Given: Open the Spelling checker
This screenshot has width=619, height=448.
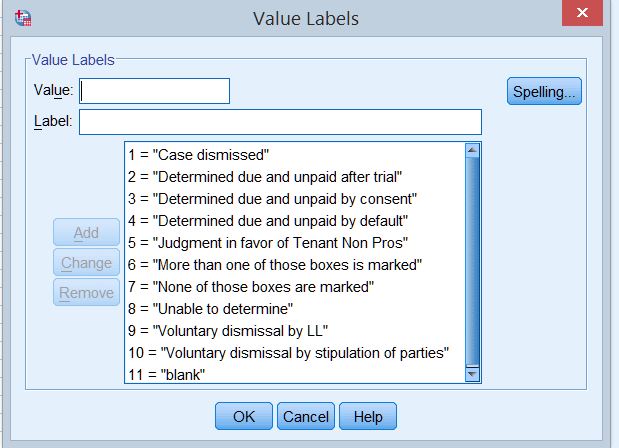Looking at the screenshot, I should coord(544,92).
